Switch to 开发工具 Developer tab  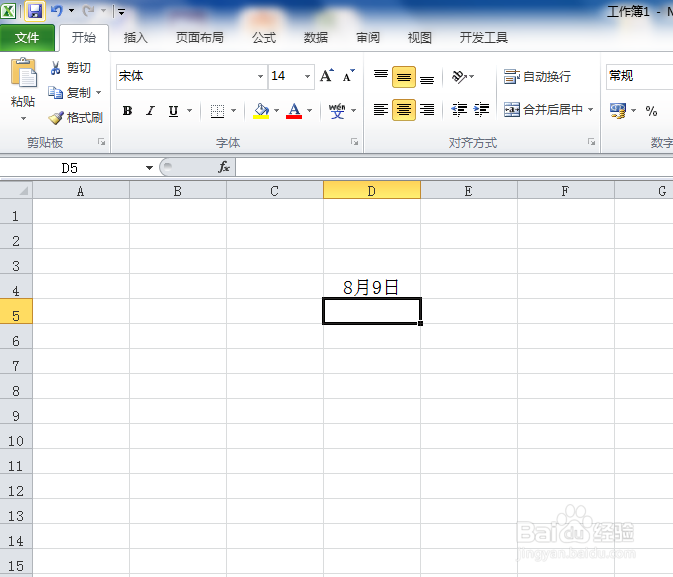[484, 38]
